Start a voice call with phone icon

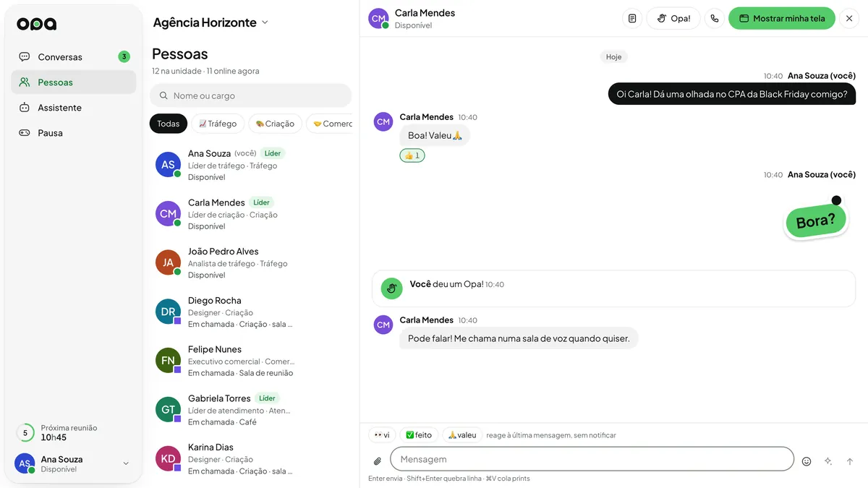coord(715,18)
